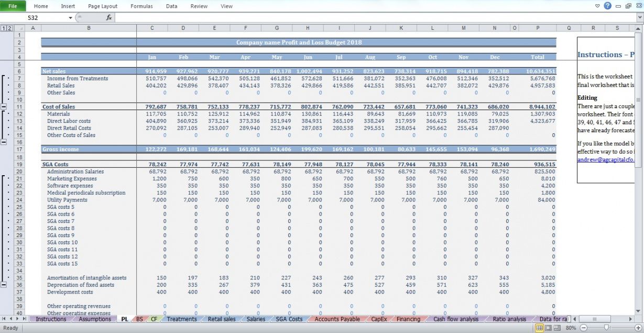Open the Formulas ribbon tab

coord(141,6)
